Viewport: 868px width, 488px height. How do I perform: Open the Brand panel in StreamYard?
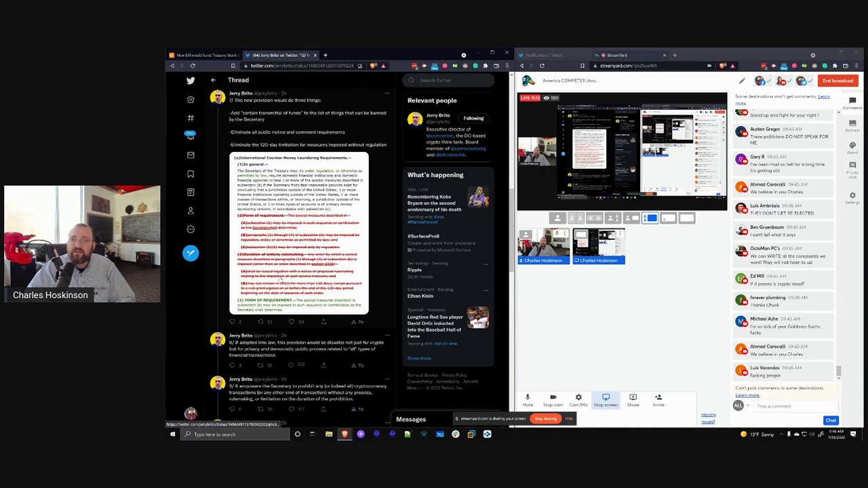852,149
